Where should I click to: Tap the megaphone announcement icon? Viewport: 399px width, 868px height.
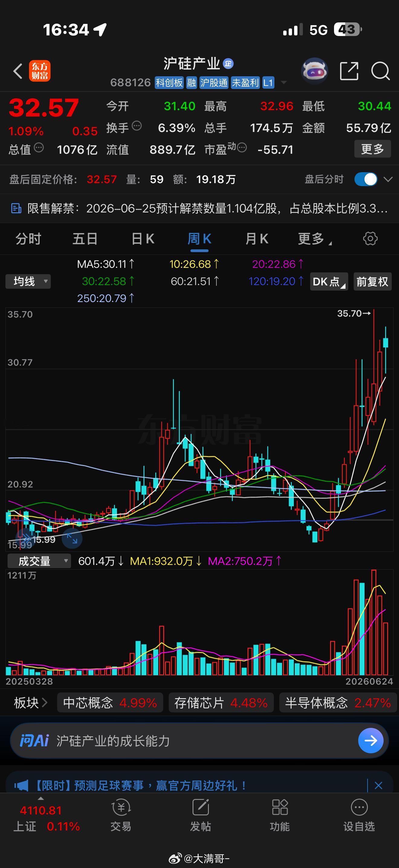(x=21, y=786)
